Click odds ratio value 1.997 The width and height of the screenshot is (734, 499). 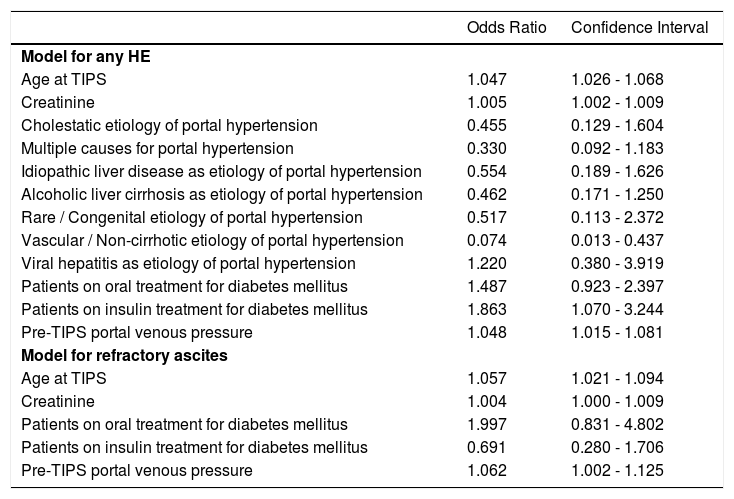click(x=487, y=424)
